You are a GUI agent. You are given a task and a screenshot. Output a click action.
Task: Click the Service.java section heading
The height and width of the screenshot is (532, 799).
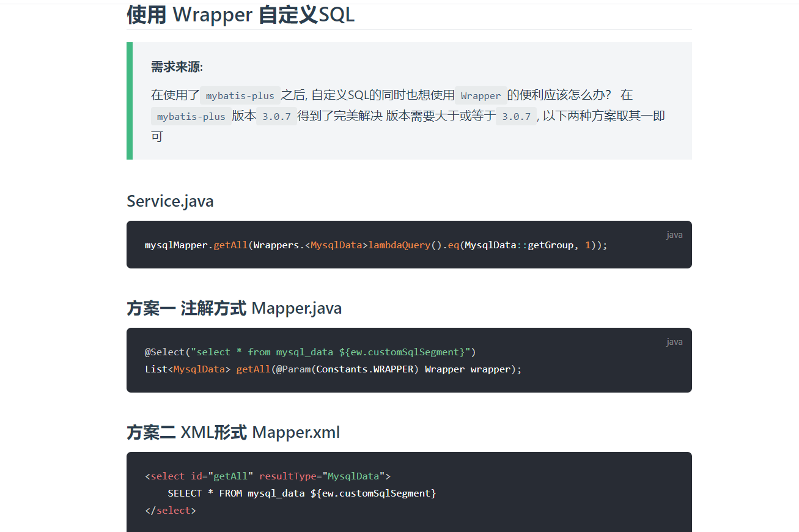click(170, 201)
